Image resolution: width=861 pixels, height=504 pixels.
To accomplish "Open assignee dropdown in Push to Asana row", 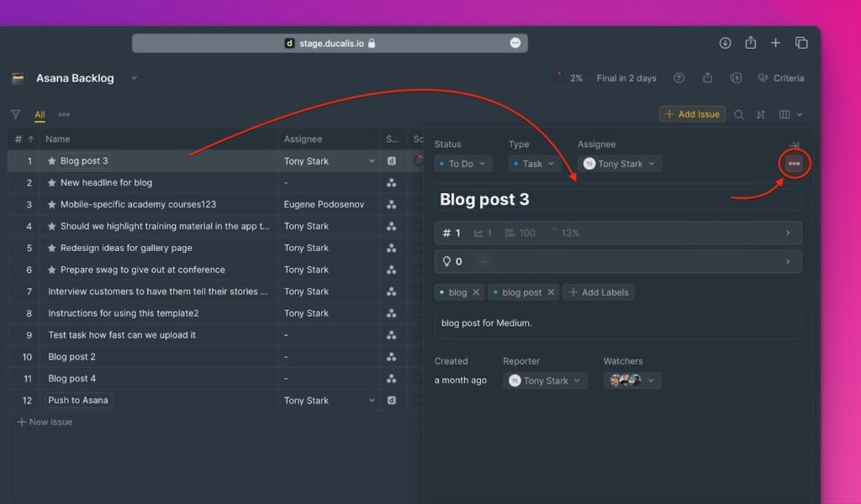I will point(372,401).
